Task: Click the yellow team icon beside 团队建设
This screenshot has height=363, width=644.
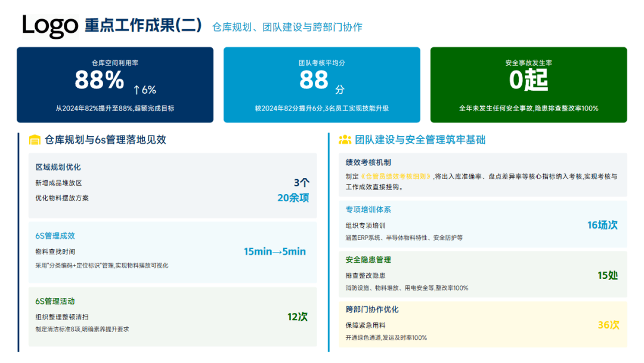Action: coord(345,140)
